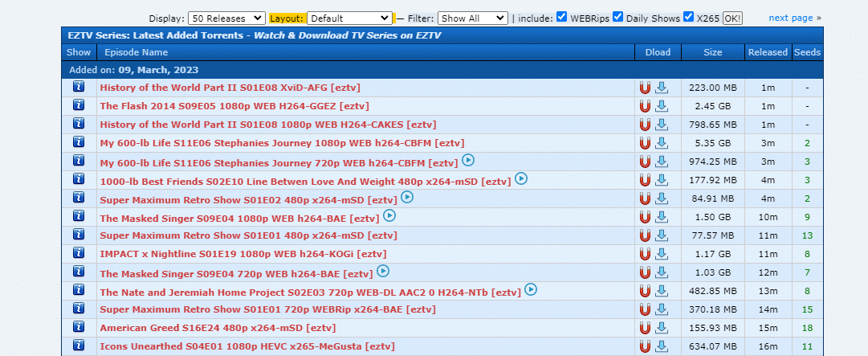The height and width of the screenshot is (356, 868).
Task: Show info icon for American Greed row
Action: tap(79, 326)
